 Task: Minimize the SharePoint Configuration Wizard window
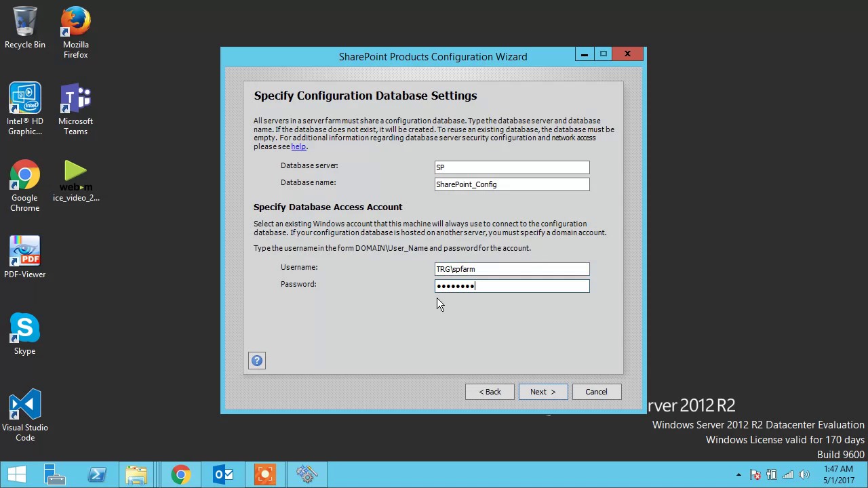tap(584, 54)
